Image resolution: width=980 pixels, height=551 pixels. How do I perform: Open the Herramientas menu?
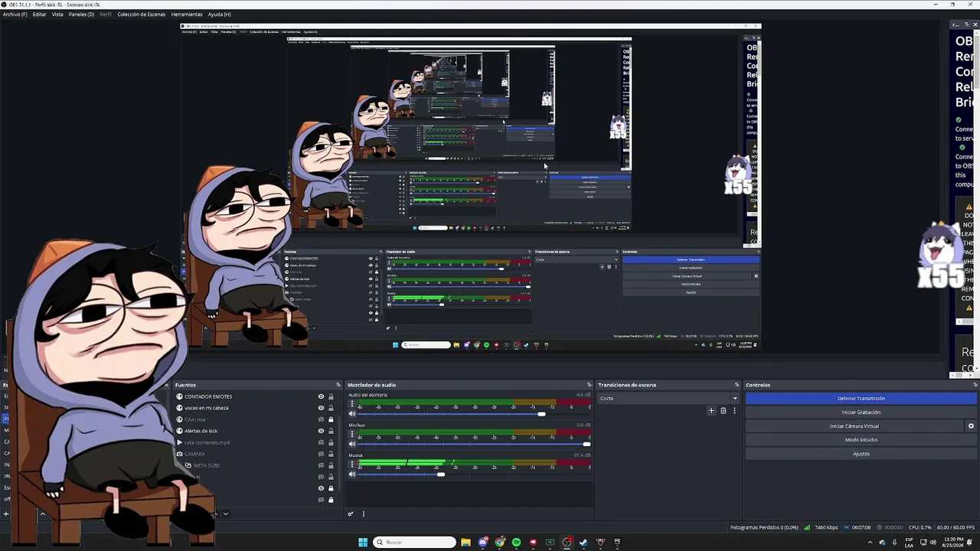click(187, 15)
